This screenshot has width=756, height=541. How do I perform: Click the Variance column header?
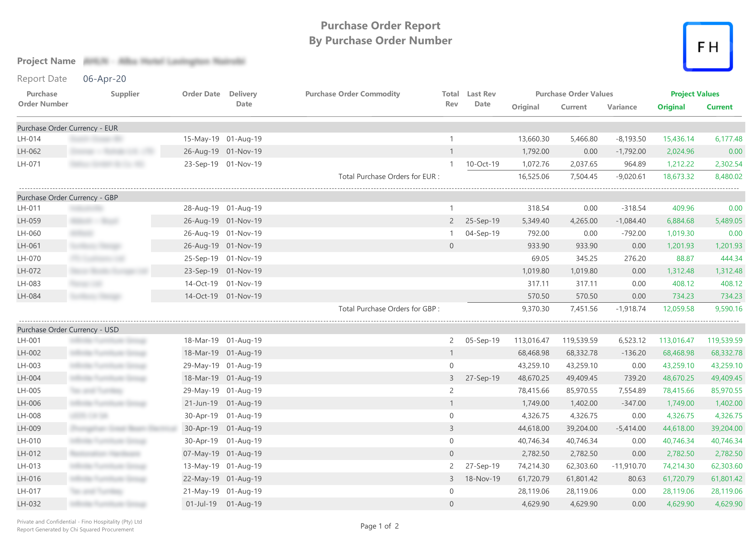[622, 107]
